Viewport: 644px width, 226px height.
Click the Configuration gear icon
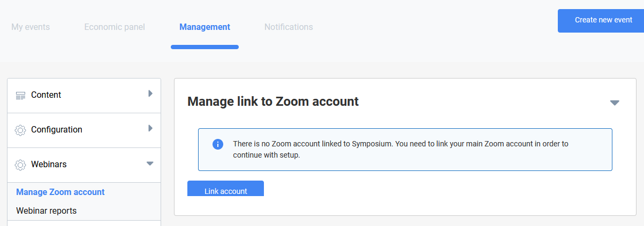pyautogui.click(x=21, y=130)
